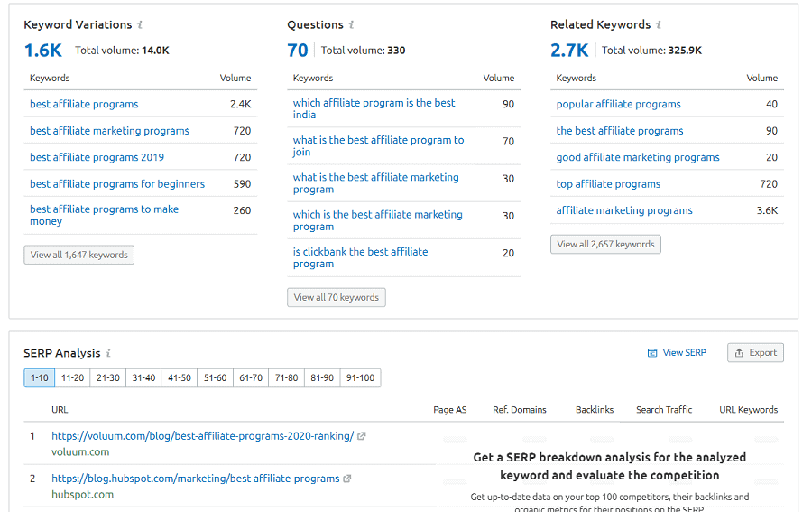Click the 1.6K Keyword Variations count

click(43, 51)
